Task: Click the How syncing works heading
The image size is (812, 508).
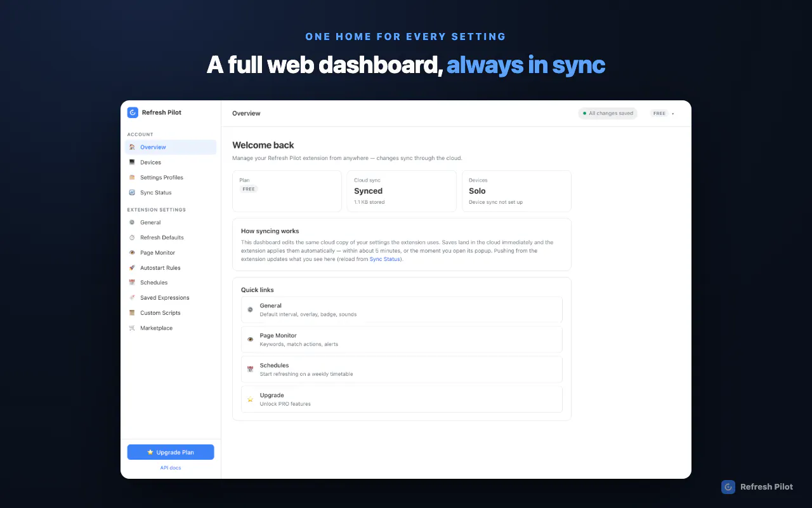Action: pyautogui.click(x=270, y=231)
